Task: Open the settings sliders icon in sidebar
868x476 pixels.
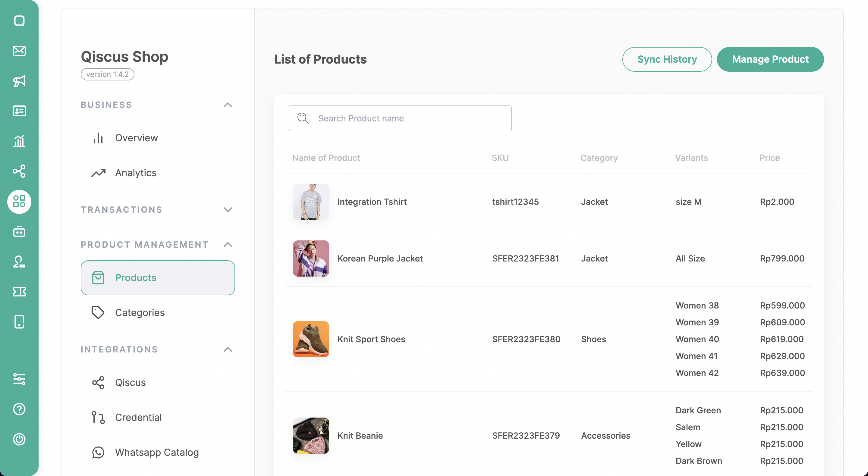Action: [19, 379]
